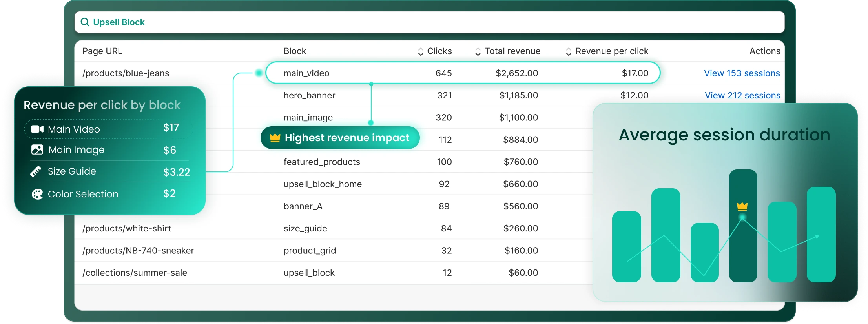Screen dimensions: 868x324
Task: Select the Main Video row in panel
Action: tap(108, 129)
